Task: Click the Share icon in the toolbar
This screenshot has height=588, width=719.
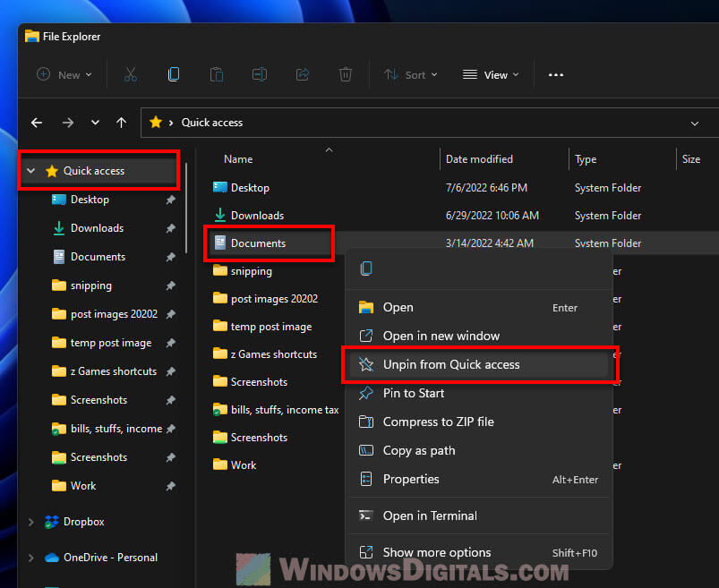Action: (303, 74)
